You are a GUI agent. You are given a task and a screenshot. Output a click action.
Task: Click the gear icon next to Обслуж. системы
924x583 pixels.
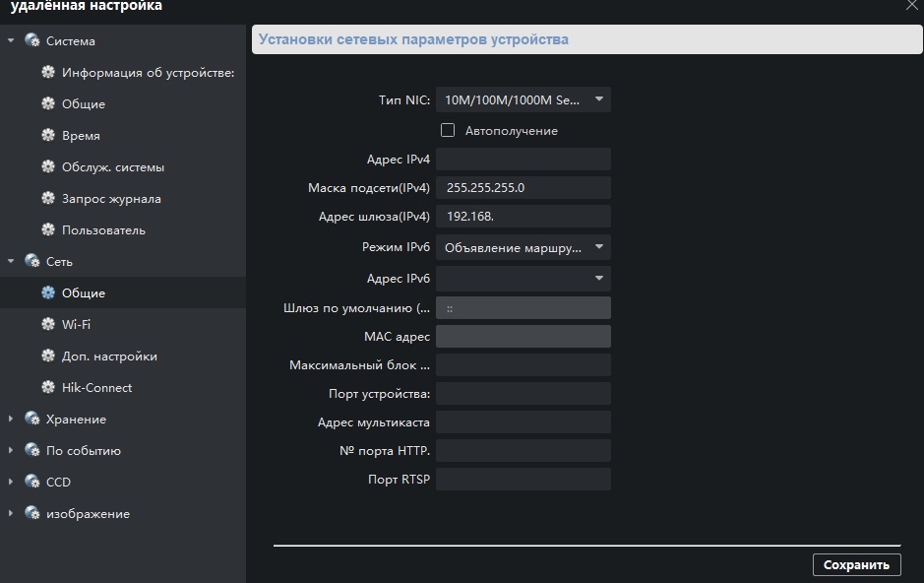click(47, 167)
